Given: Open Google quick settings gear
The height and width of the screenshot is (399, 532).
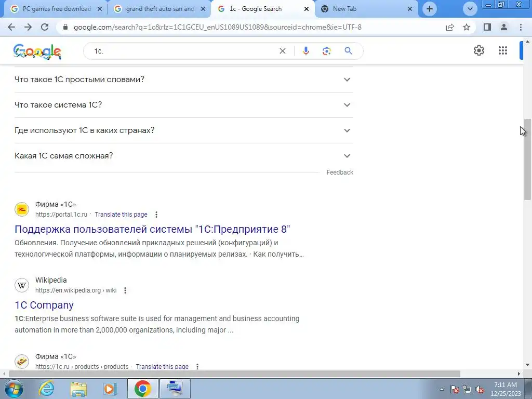Looking at the screenshot, I should [478, 50].
